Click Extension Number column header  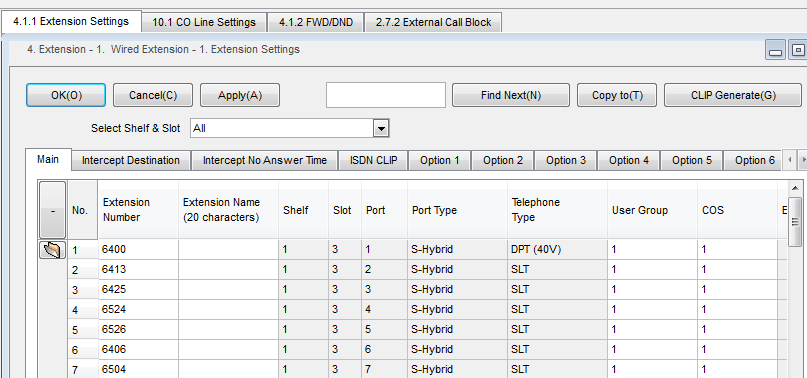(138, 210)
